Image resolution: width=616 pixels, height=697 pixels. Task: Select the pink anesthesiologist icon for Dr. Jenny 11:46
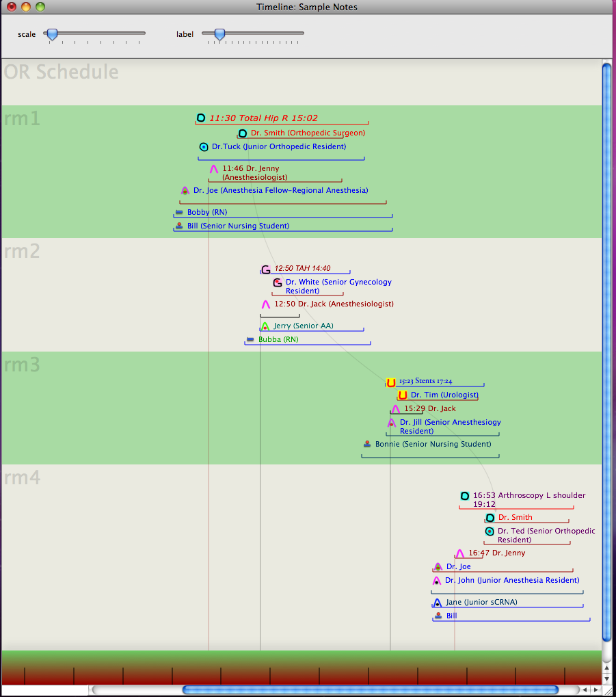click(213, 169)
